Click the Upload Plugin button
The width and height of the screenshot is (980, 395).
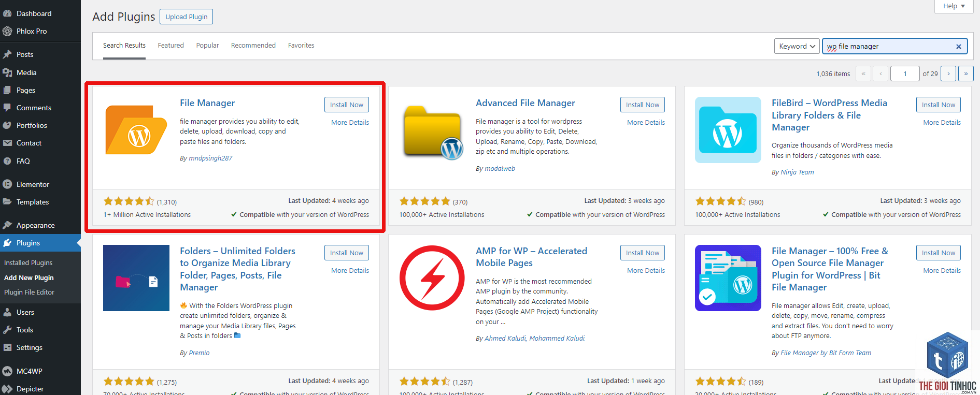pyautogui.click(x=187, y=17)
